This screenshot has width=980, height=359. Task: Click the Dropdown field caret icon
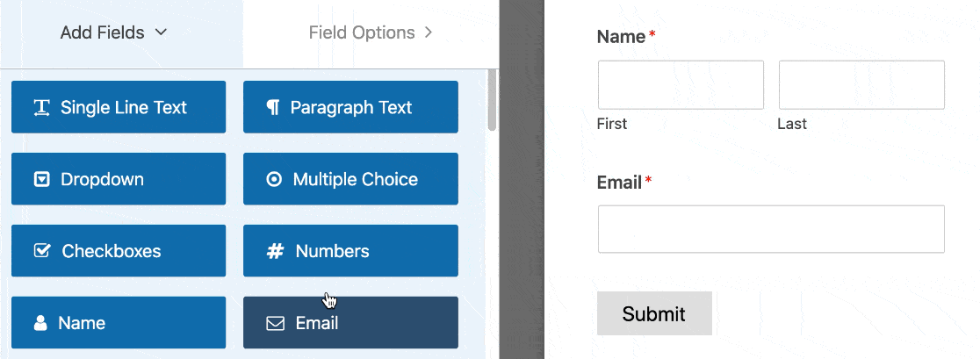tap(41, 180)
